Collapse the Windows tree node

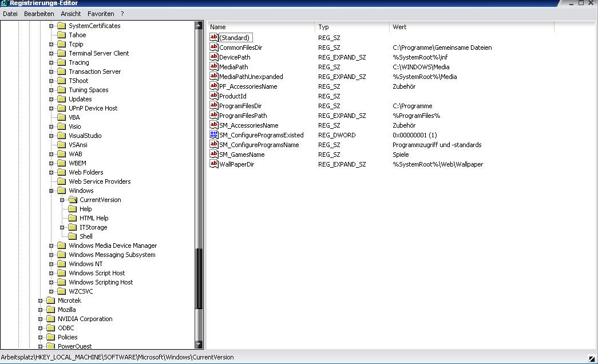point(51,191)
